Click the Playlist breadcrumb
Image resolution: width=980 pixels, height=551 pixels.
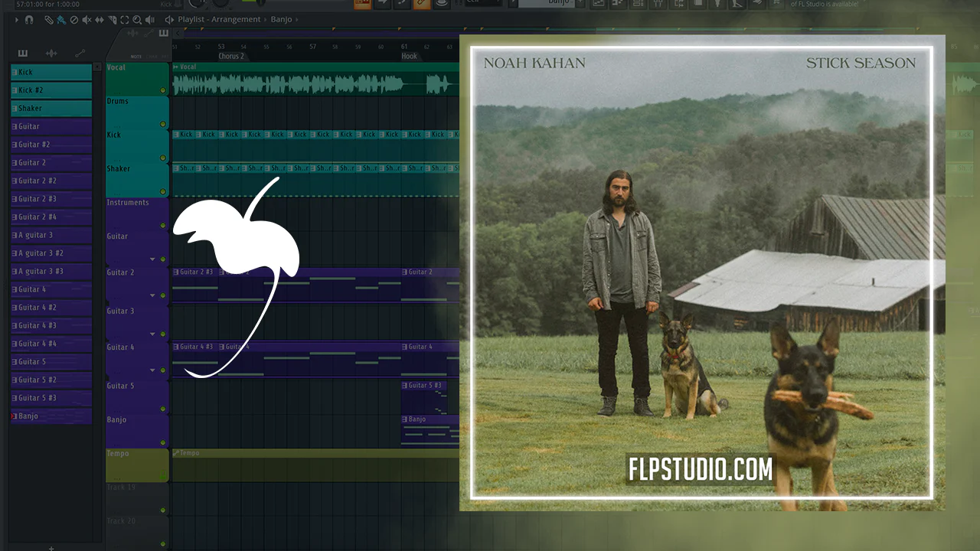191,19
